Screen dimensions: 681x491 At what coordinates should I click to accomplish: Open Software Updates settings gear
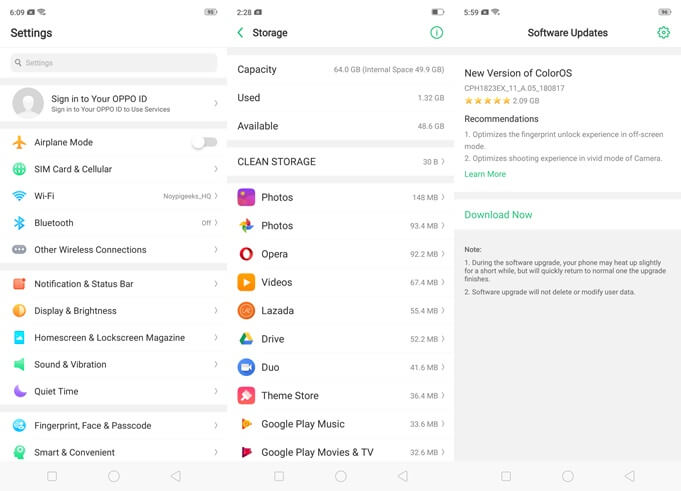point(663,33)
